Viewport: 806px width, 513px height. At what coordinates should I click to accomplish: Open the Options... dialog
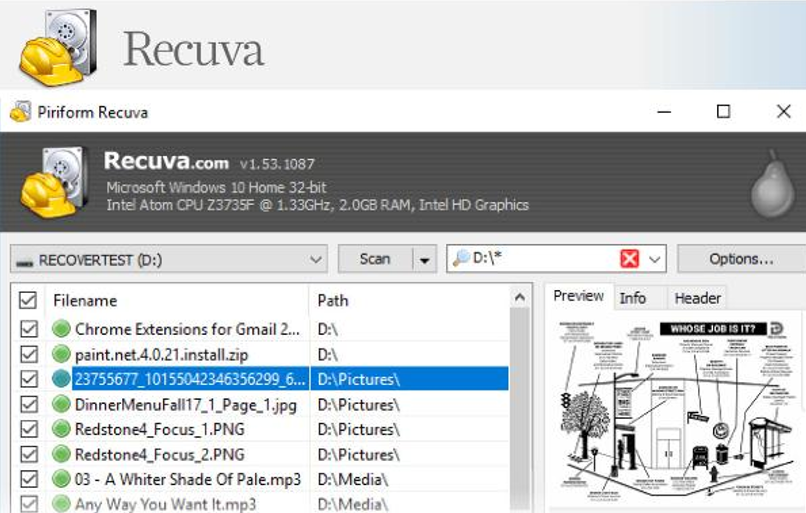click(741, 259)
